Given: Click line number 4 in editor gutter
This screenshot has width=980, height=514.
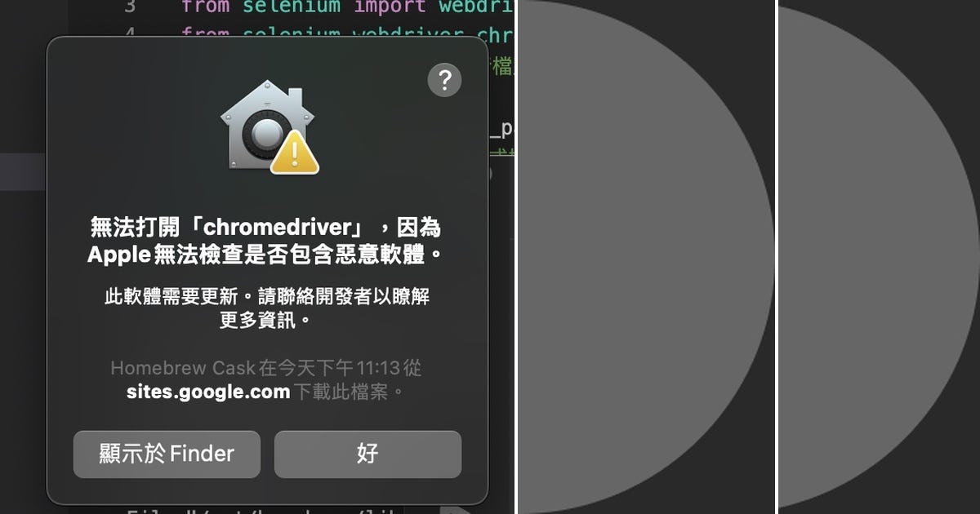Looking at the screenshot, I should pos(130,34).
